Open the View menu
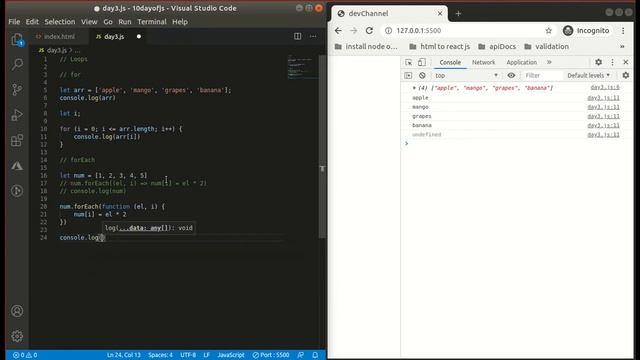Screen dimensions: 640x360 89,22
